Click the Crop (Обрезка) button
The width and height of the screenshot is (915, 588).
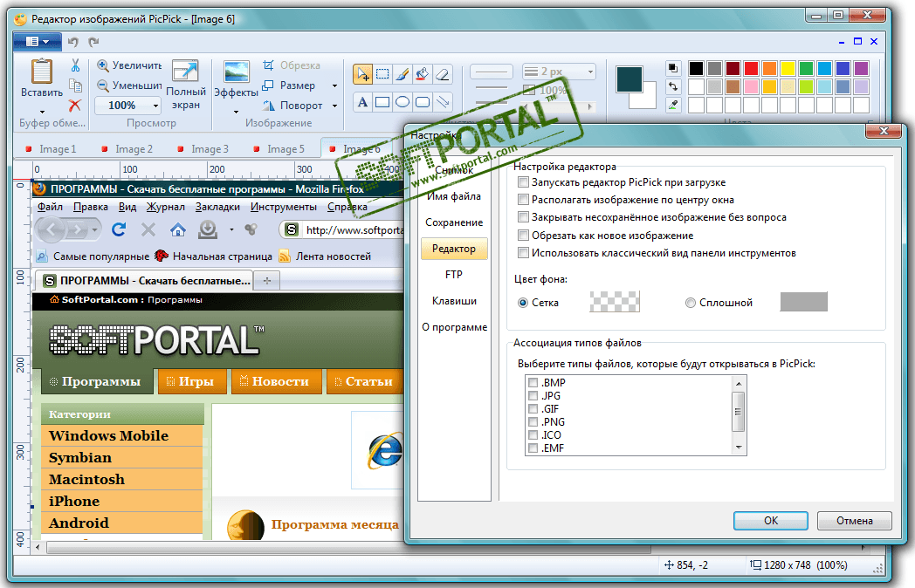coord(292,65)
